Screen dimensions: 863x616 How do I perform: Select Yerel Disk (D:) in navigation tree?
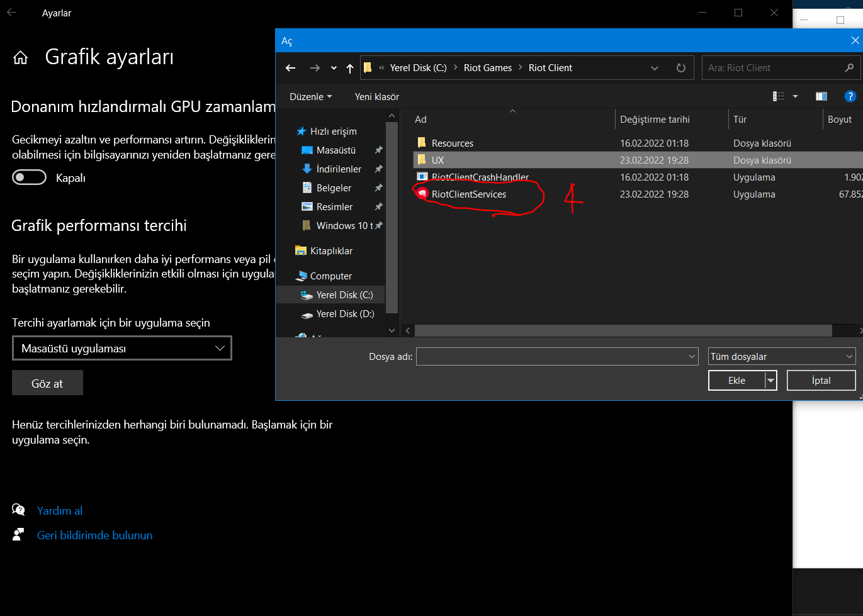[x=345, y=314]
